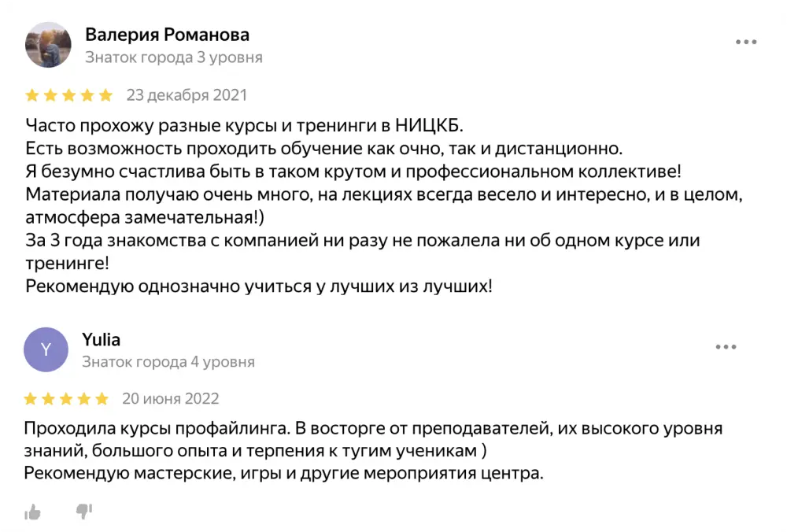787x532 pixels.
Task: Open Yulia's profile by name
Action: tap(102, 340)
